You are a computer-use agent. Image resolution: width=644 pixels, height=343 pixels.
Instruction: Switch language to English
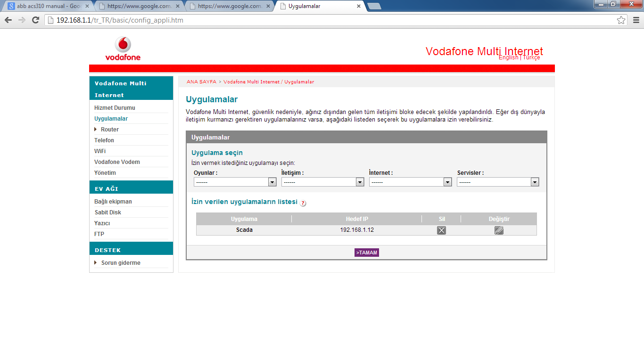tap(508, 57)
